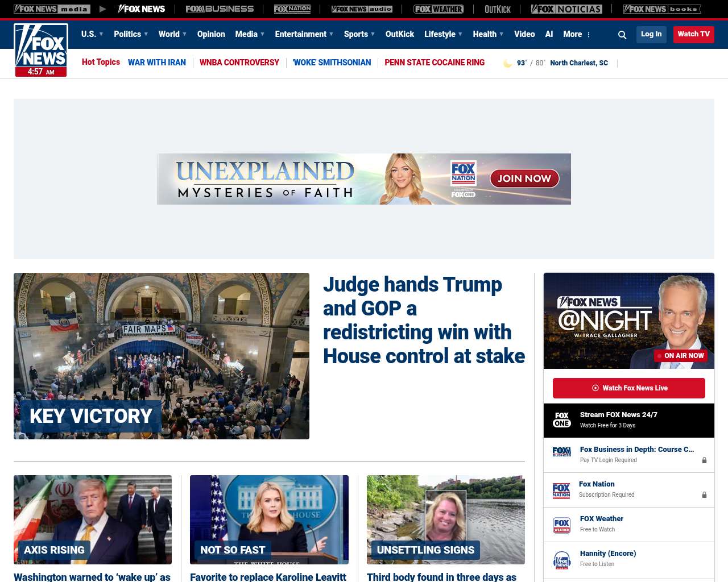Open the Washington warned 'wake up' headline

pyautogui.click(x=92, y=577)
